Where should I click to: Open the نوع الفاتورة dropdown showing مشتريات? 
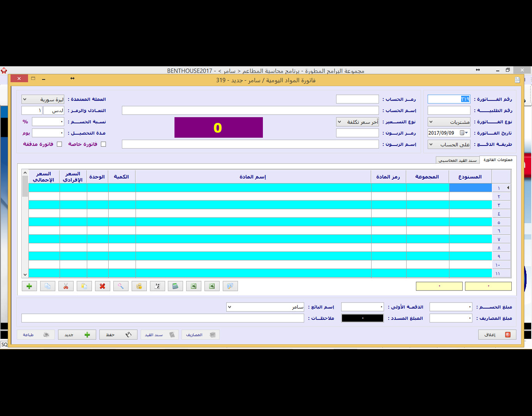click(449, 122)
